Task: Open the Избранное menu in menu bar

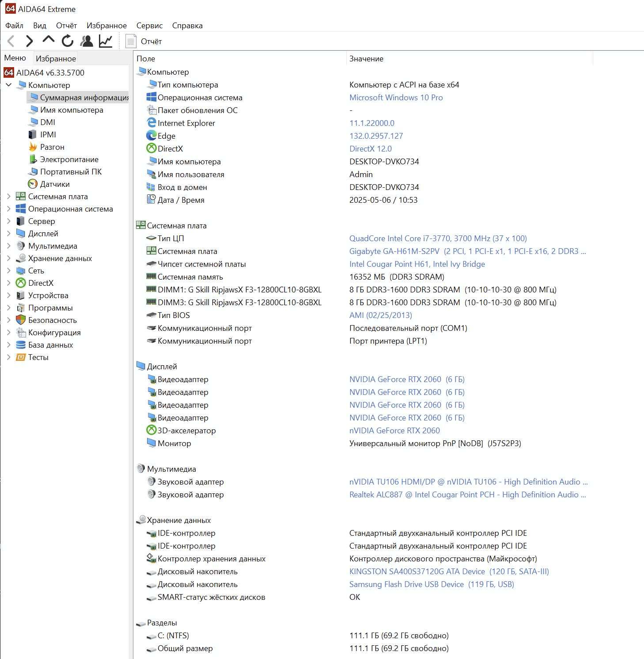Action: (x=106, y=25)
